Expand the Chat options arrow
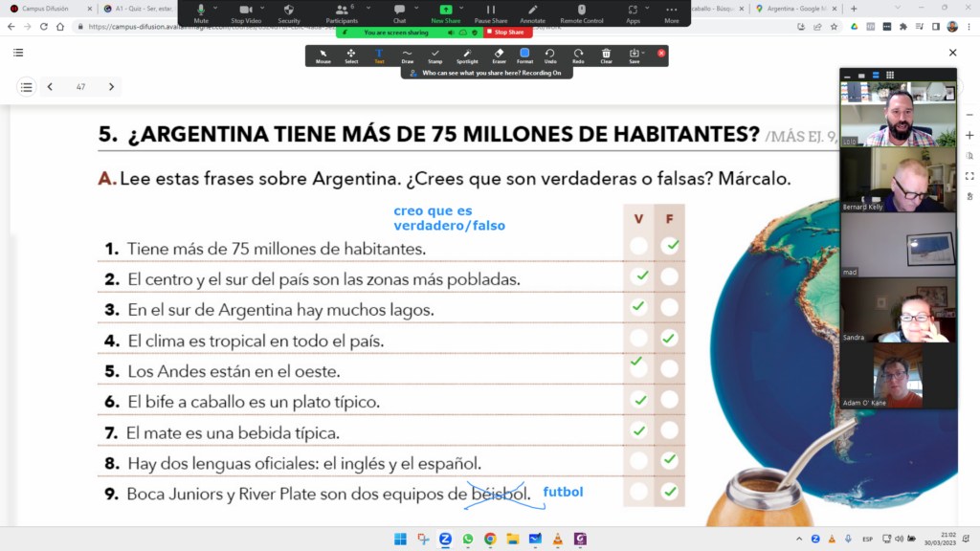Screen dimensions: 980x551 [416, 8]
